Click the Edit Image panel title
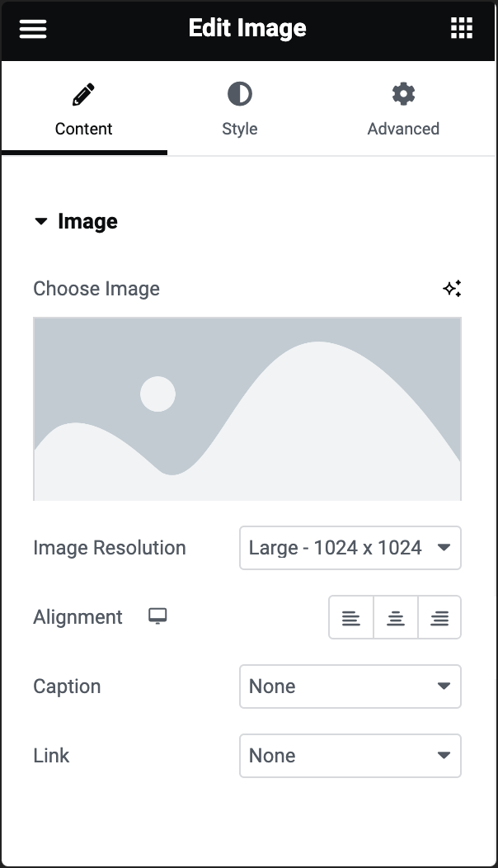The image size is (498, 868). (x=247, y=29)
